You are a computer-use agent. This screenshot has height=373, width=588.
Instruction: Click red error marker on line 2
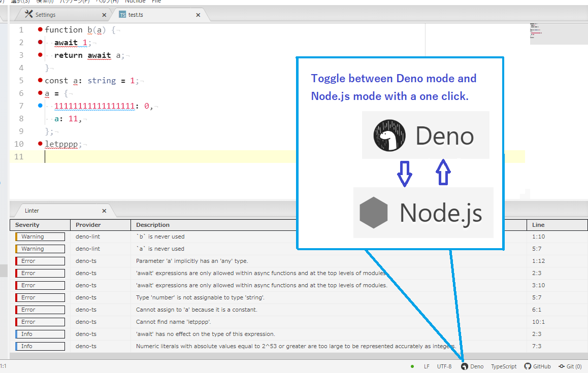click(x=40, y=42)
